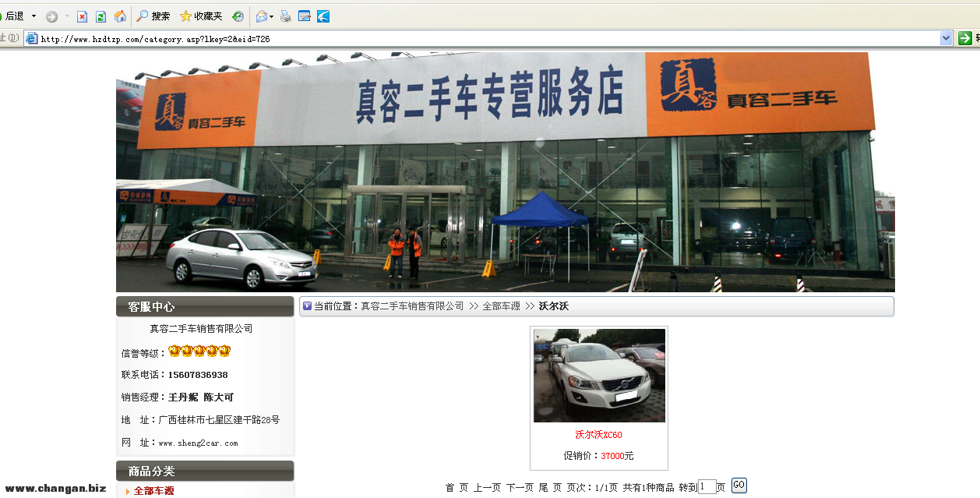The height and width of the screenshot is (498, 980).
Task: Click the company name in 客服中心 panel
Action: [201, 329]
